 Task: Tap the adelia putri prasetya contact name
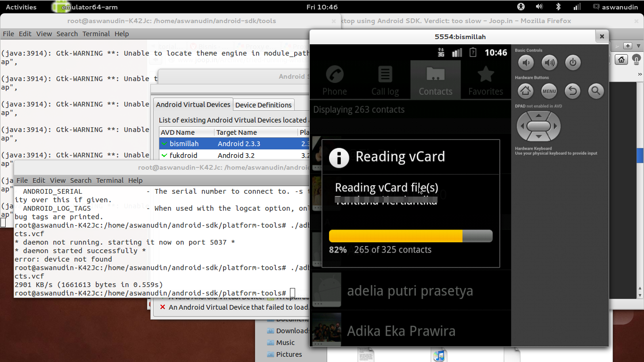(x=410, y=291)
